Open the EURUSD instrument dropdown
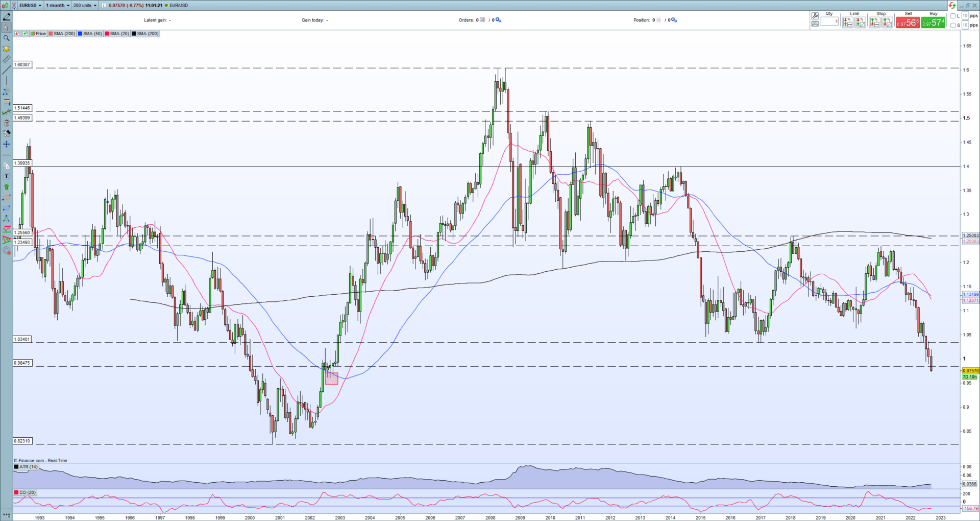The image size is (980, 521). 30,5
